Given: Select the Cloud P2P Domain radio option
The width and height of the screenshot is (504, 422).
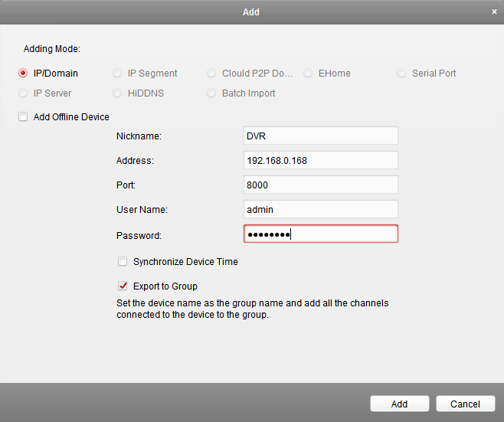Looking at the screenshot, I should [x=211, y=74].
